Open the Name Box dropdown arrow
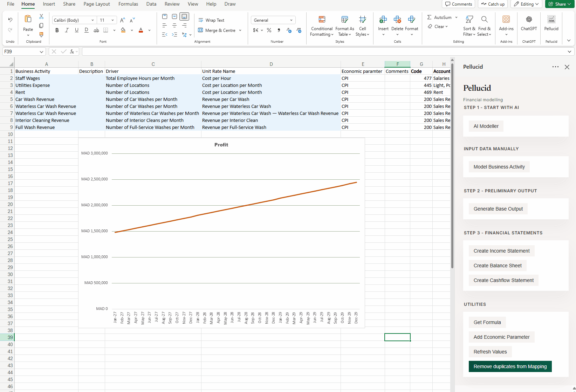The image size is (576, 392). pos(41,52)
